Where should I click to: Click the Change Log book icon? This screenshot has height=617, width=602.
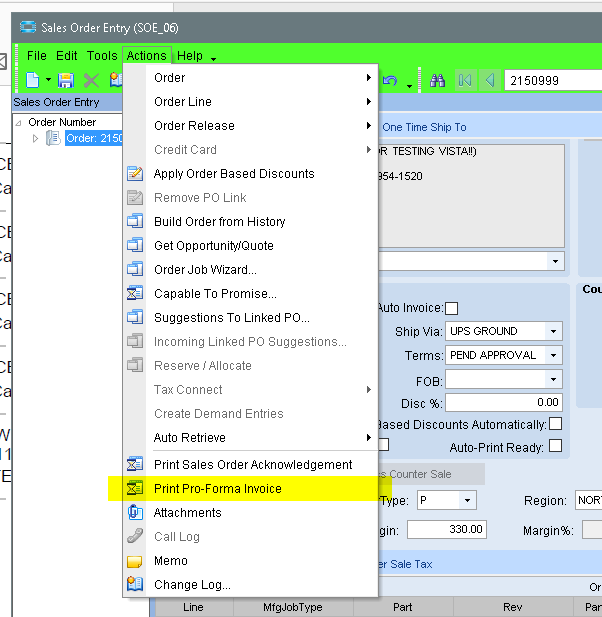(135, 584)
